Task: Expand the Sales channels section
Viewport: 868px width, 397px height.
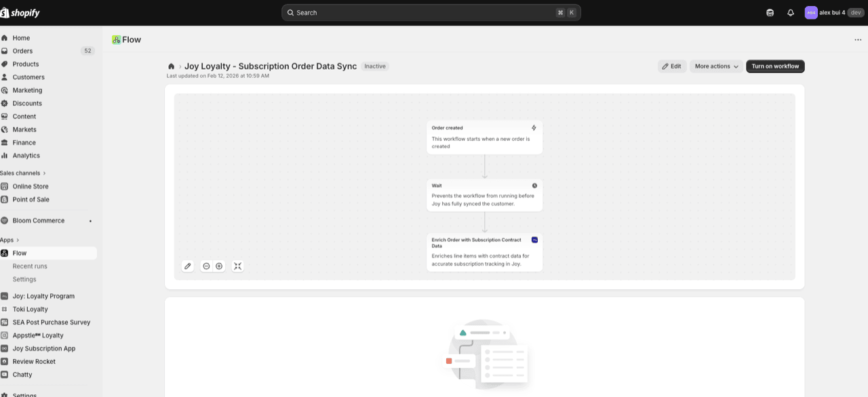Action: 23,173
